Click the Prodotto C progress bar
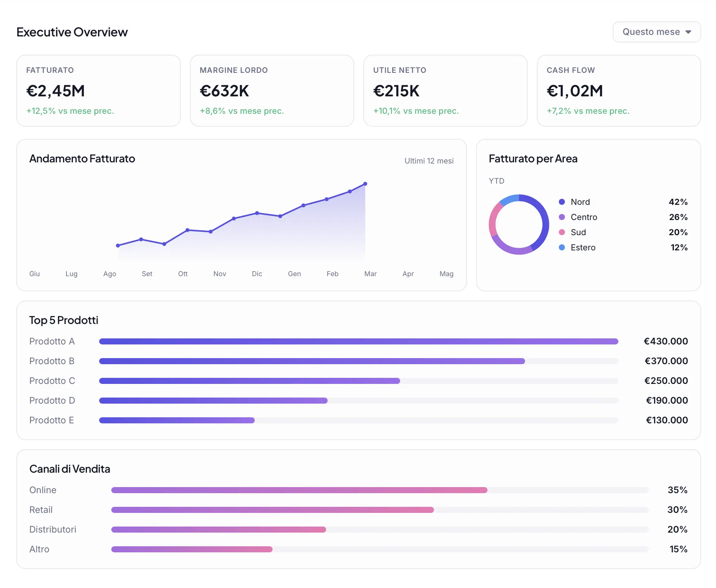Viewport: 716px width, 588px height. 359,381
